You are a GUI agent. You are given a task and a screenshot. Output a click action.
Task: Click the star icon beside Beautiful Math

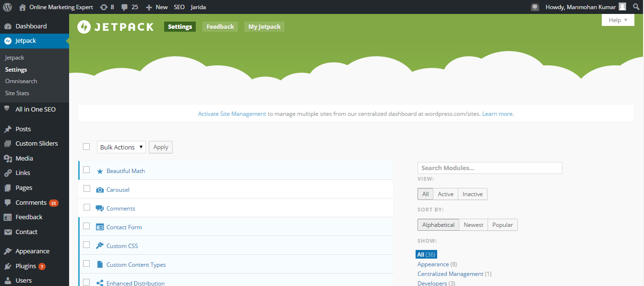click(x=100, y=171)
